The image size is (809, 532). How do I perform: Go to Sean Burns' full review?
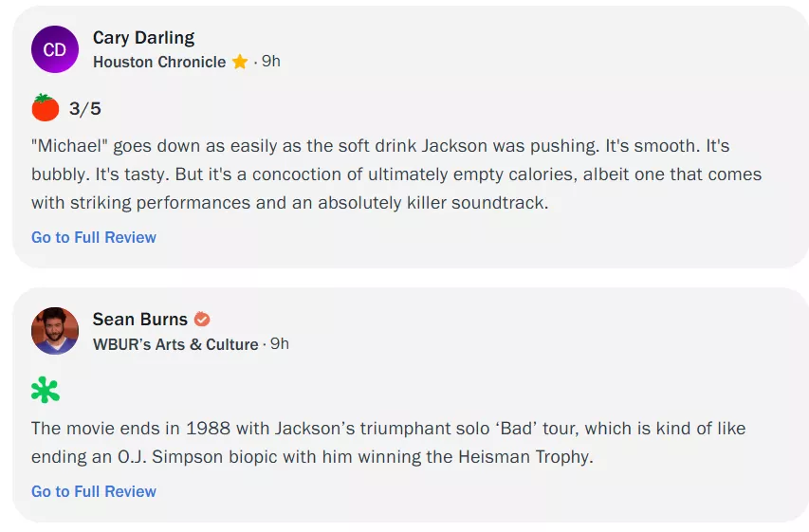coord(94,491)
